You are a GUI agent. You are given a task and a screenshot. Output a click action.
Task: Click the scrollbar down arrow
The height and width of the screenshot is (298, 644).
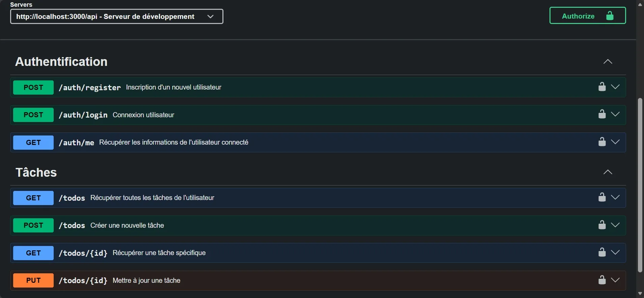pyautogui.click(x=640, y=294)
